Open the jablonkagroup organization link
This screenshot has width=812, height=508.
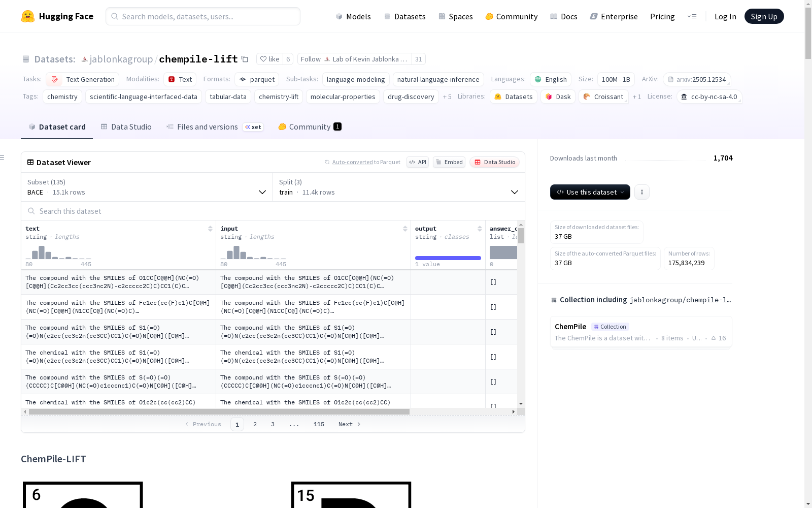[121, 59]
